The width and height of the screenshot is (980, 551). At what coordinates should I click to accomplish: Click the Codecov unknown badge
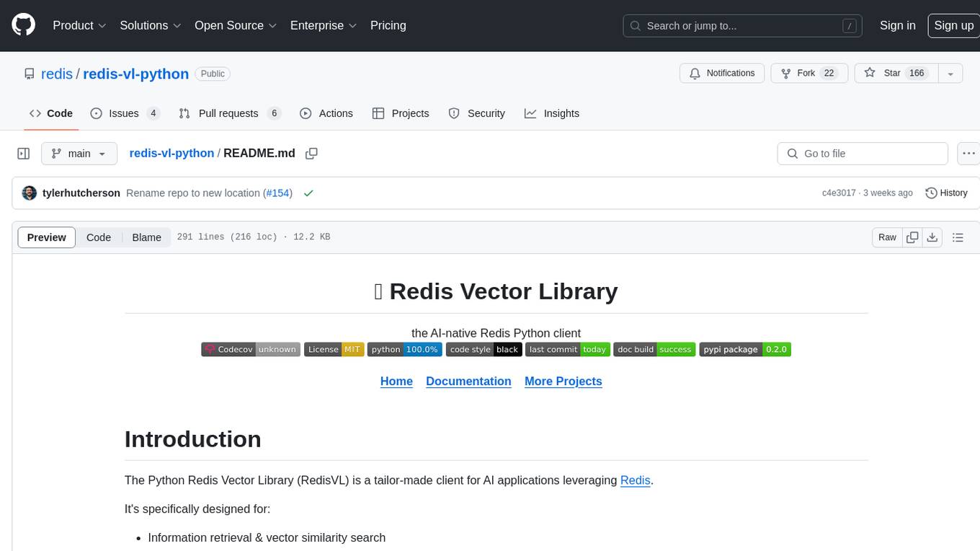251,349
